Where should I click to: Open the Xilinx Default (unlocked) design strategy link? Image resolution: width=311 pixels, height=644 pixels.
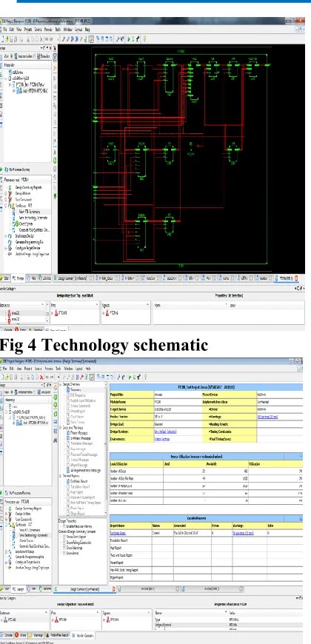(165, 432)
